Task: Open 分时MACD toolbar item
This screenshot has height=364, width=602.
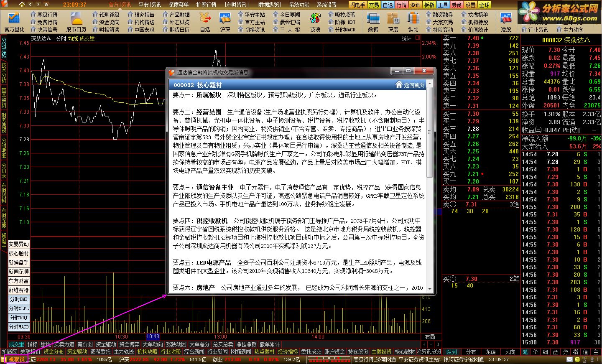Action: point(342,30)
